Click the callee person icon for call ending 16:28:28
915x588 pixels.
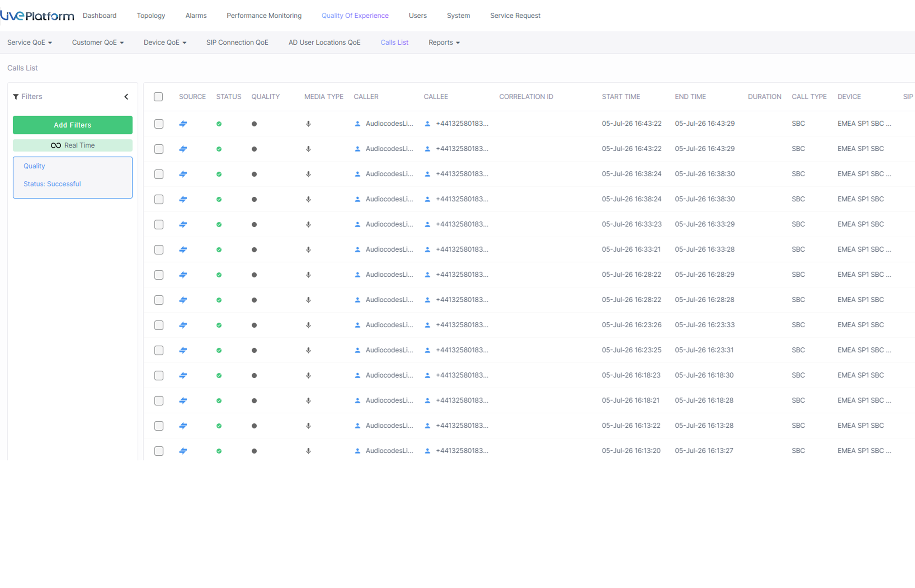point(428,300)
